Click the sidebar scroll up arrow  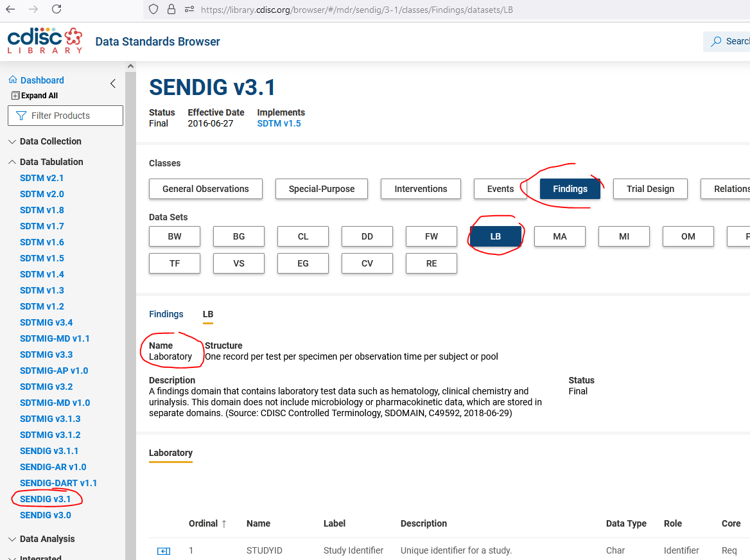(x=130, y=66)
